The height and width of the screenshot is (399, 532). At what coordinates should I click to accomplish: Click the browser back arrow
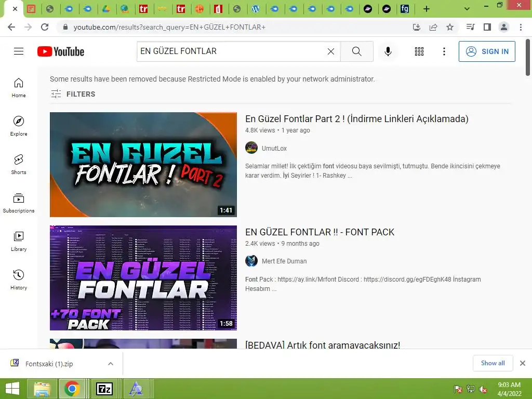tap(11, 27)
